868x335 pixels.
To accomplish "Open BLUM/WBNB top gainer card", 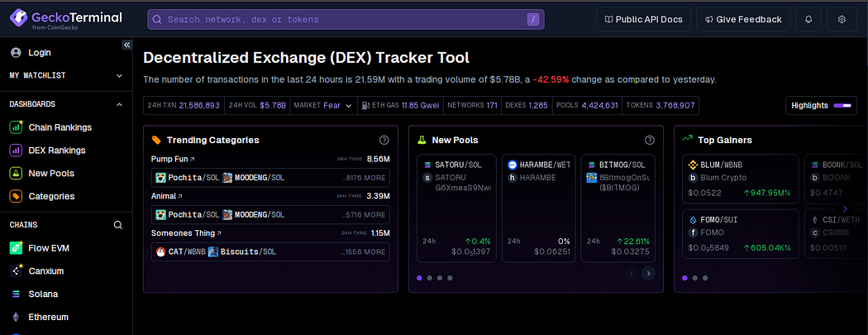I will (741, 180).
